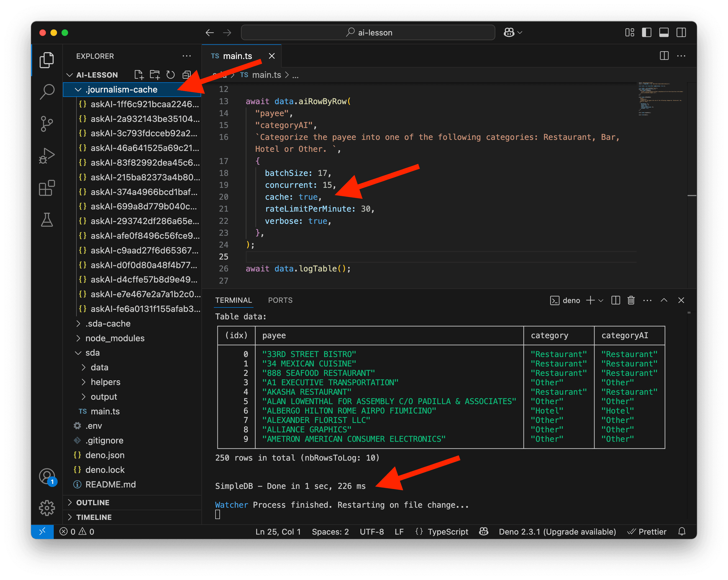Click the New File icon in AI-LESSON header

click(x=139, y=75)
